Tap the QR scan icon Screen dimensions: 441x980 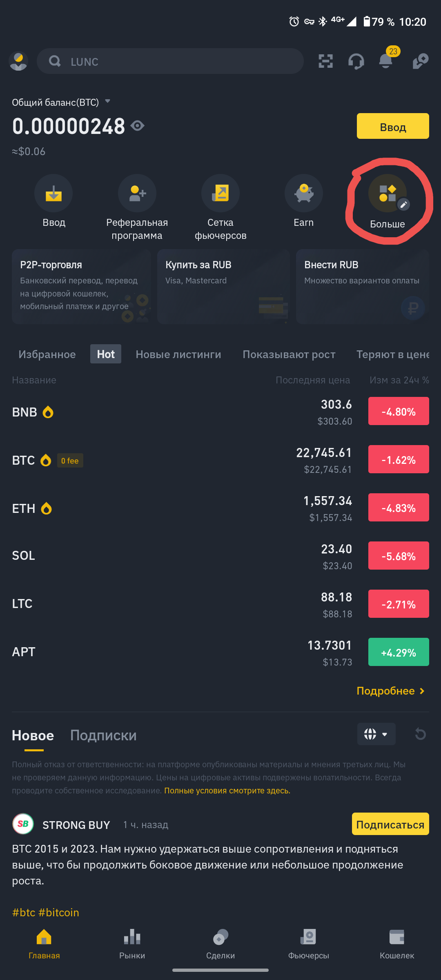[325, 61]
